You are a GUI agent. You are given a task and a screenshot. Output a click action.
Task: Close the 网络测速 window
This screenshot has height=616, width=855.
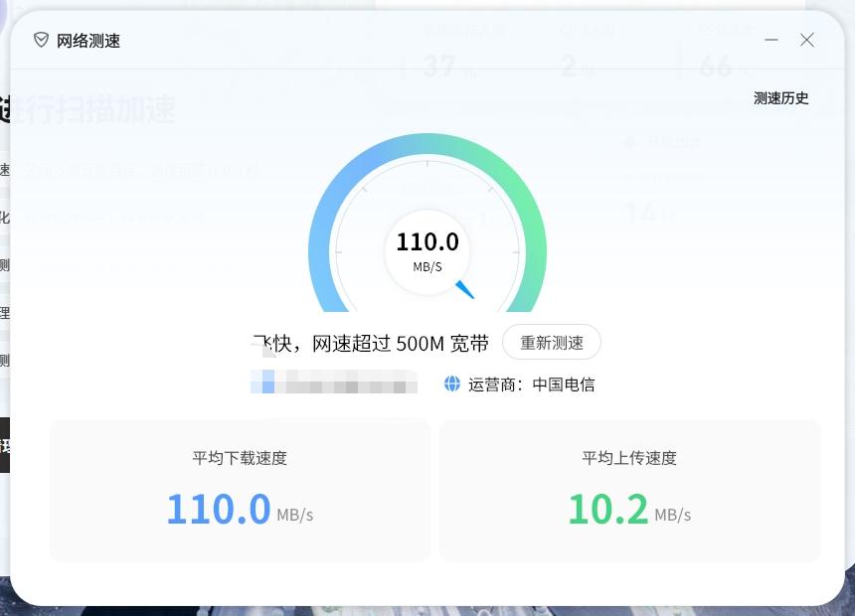807,40
